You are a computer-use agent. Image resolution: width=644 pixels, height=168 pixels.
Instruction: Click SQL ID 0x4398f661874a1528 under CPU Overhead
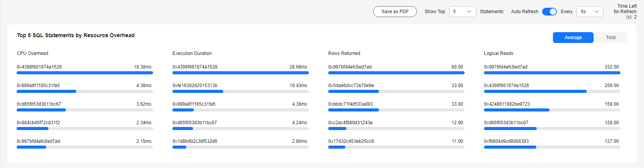pos(39,67)
